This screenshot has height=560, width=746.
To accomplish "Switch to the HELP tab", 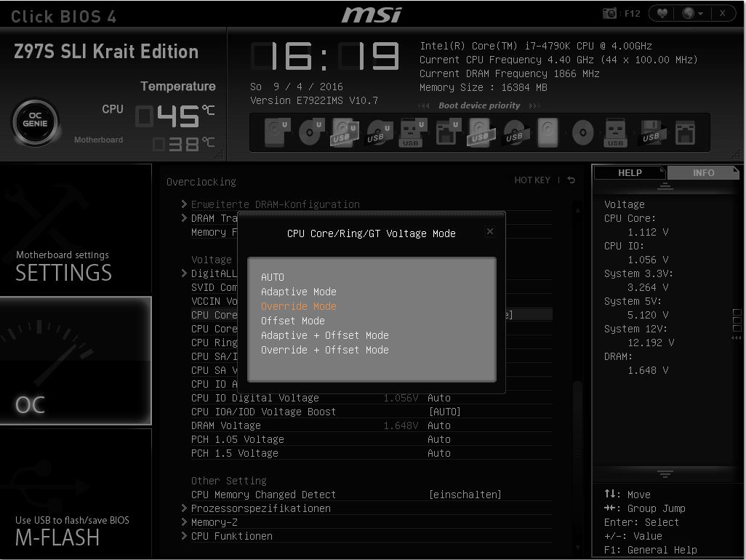I will pyautogui.click(x=630, y=172).
